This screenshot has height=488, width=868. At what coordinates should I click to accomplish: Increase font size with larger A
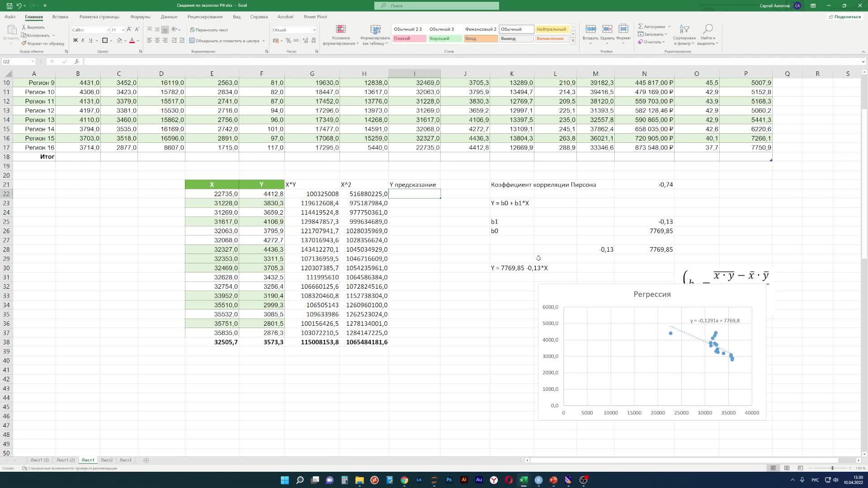[x=129, y=29]
